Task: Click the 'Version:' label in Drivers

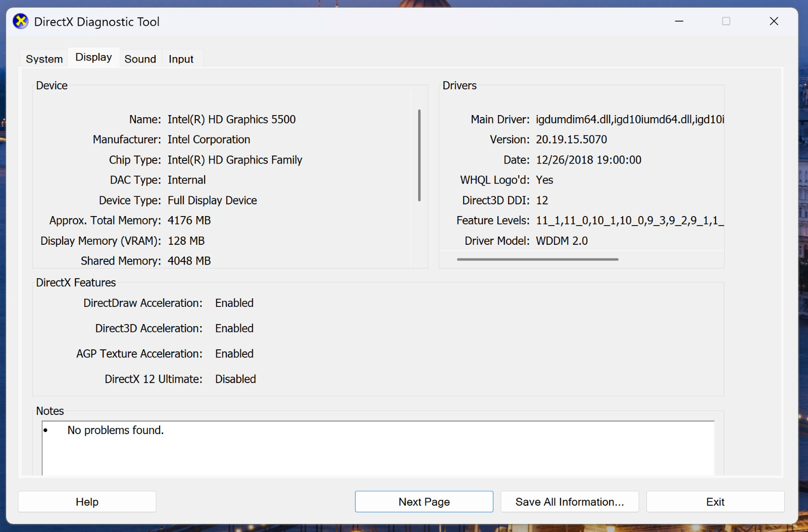Action: (x=510, y=140)
